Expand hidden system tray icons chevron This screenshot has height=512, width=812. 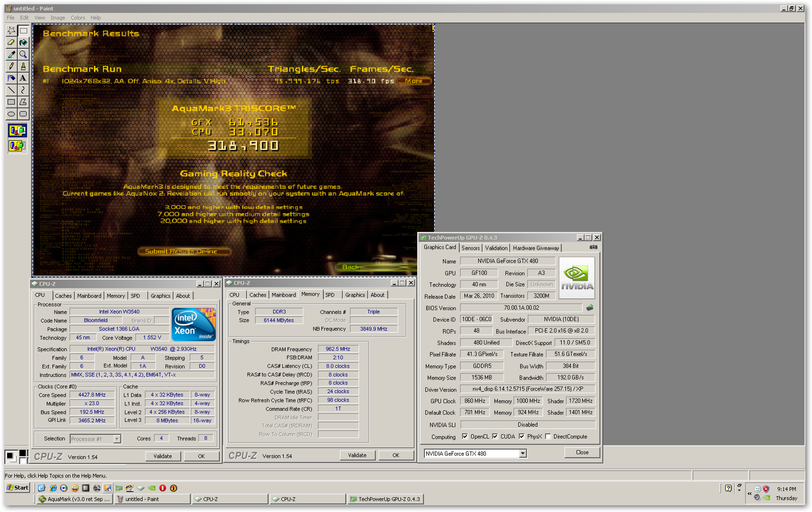750,493
